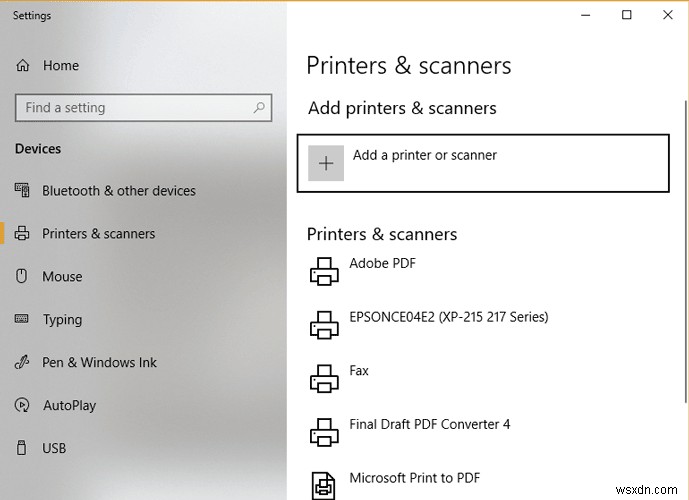Select Microsoft Print to PDF
Image resolution: width=689 pixels, height=500 pixels.
click(x=414, y=478)
